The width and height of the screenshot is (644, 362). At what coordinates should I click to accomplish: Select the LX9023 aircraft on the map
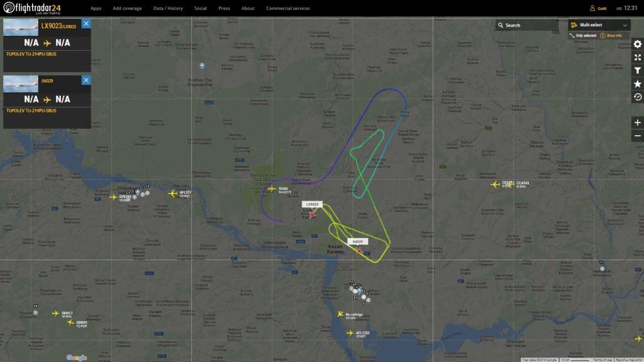pyautogui.click(x=313, y=214)
